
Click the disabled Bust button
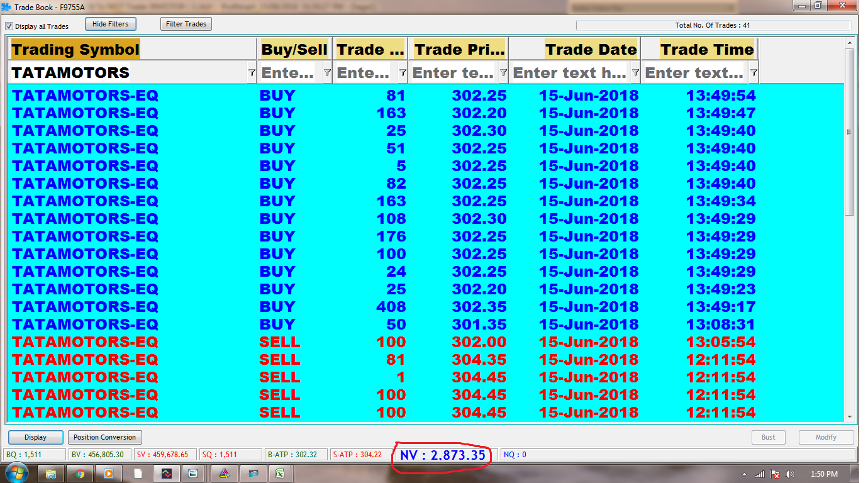click(x=769, y=437)
